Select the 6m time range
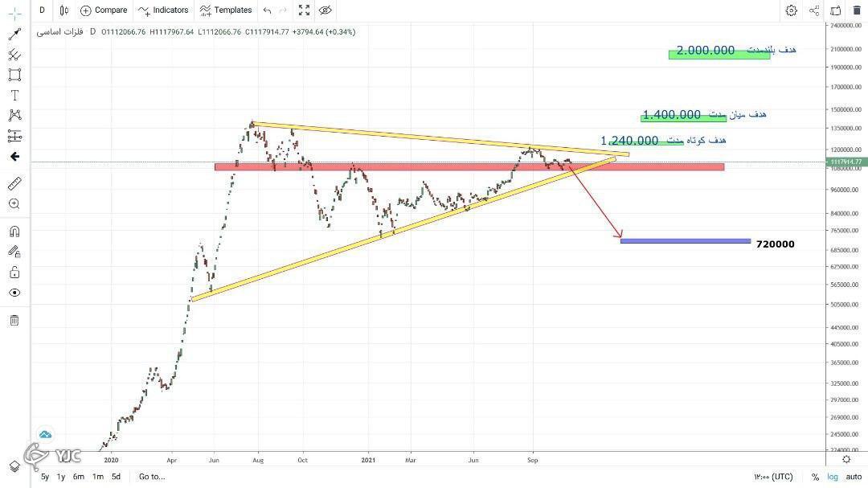Image resolution: width=868 pixels, height=488 pixels. 79,477
